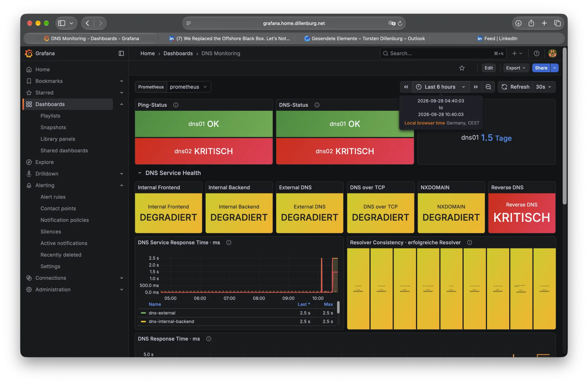Open the Export dropdown
Viewport: 588px width, 384px height.
pyautogui.click(x=516, y=68)
